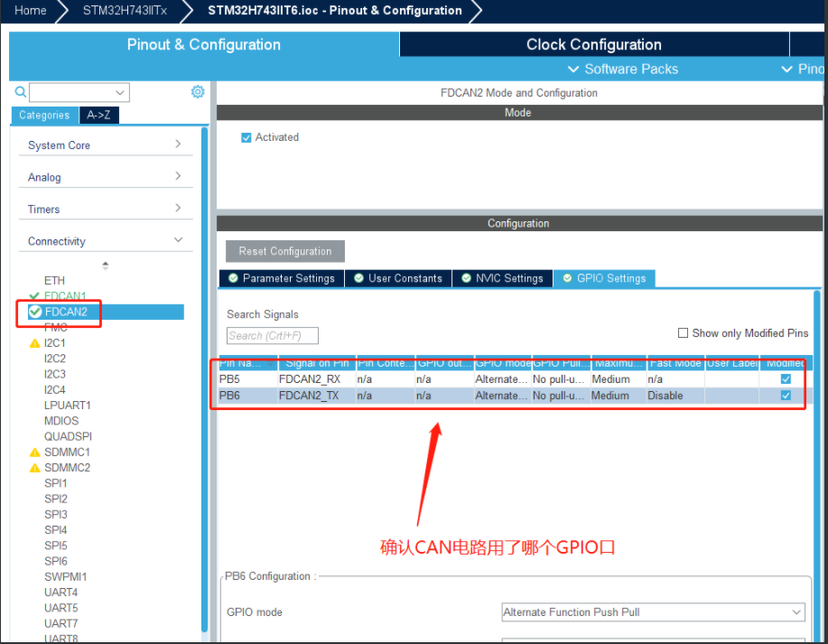Select SPI1 peripheral
The image size is (828, 644).
point(55,483)
